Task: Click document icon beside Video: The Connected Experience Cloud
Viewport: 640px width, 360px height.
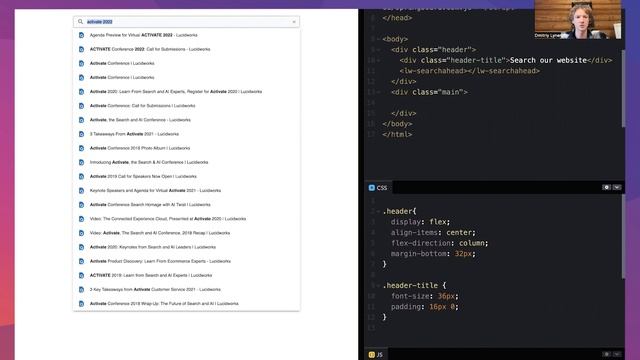Action: tap(81, 219)
